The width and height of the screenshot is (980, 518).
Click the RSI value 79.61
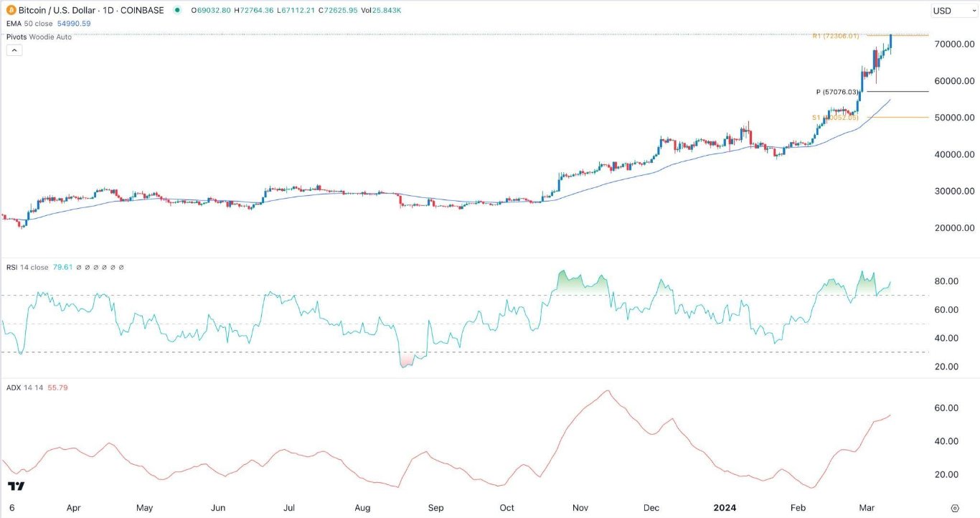coord(62,268)
